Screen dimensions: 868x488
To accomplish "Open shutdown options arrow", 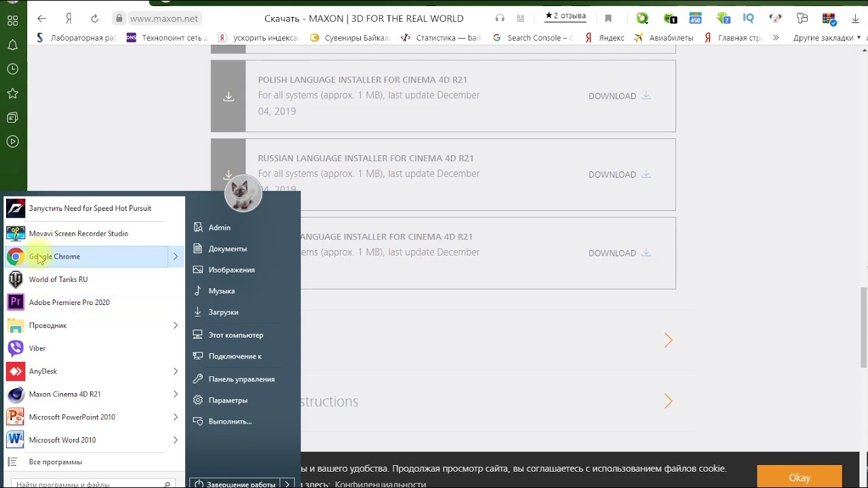I will 288,484.
